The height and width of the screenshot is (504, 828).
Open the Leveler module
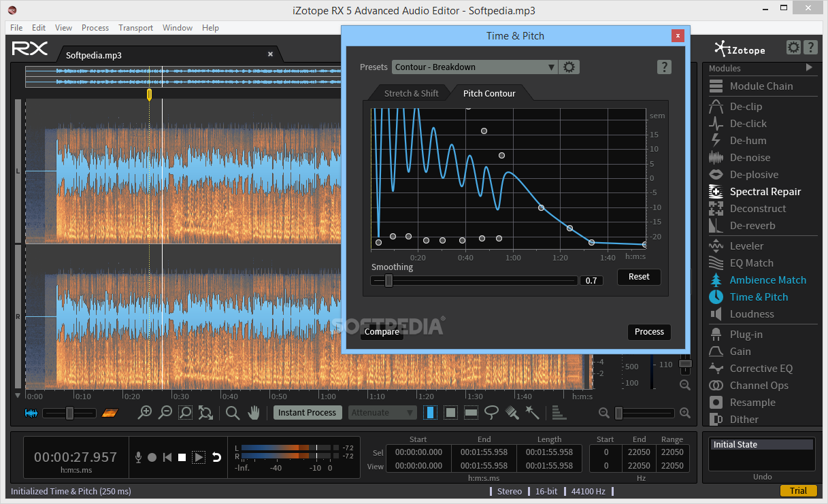tap(746, 246)
